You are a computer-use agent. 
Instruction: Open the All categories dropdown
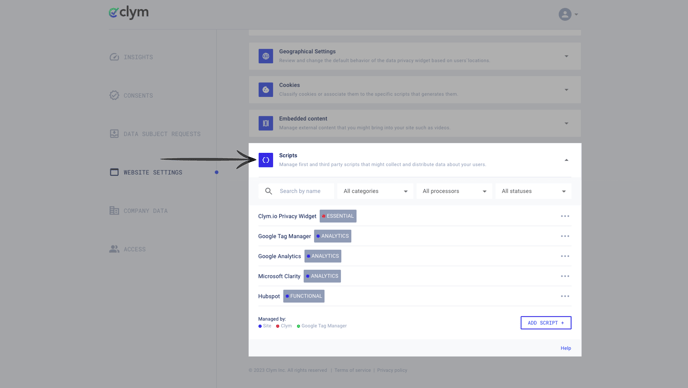(x=375, y=191)
